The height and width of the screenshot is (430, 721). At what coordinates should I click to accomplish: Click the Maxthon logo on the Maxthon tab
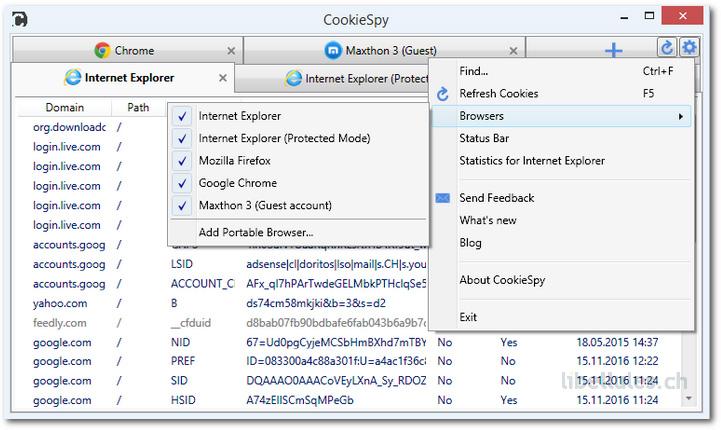(x=333, y=50)
